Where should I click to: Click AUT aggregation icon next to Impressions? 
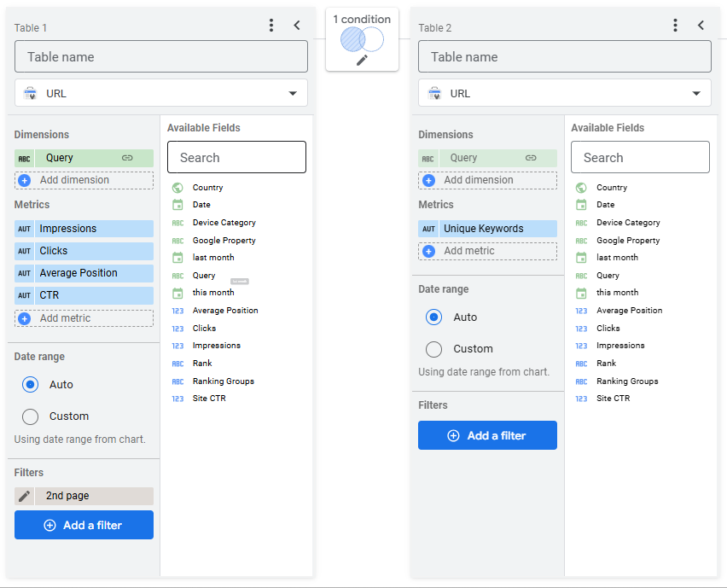24,229
